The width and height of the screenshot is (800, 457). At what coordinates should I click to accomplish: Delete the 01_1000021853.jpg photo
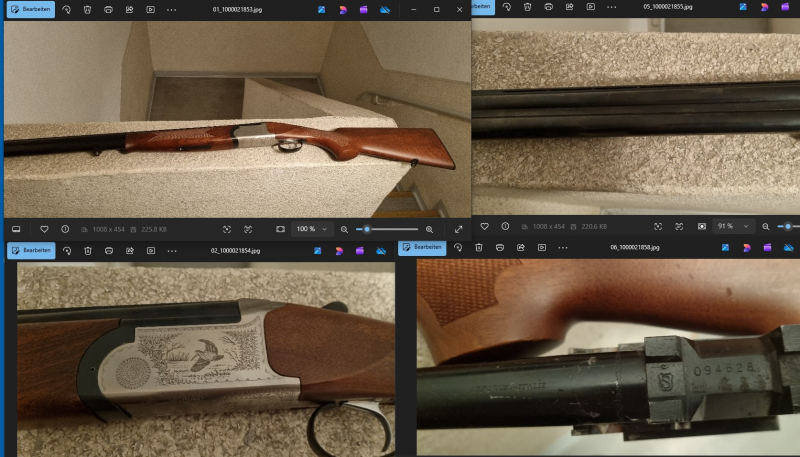pos(88,9)
